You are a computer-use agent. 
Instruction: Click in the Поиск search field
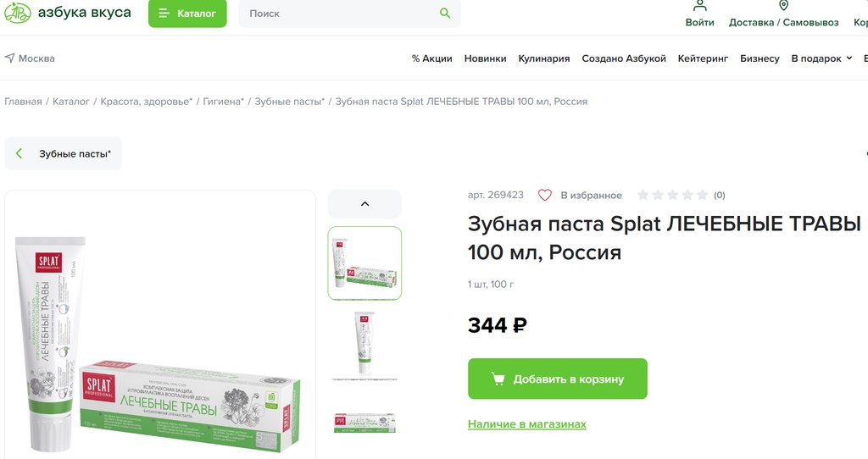(337, 14)
